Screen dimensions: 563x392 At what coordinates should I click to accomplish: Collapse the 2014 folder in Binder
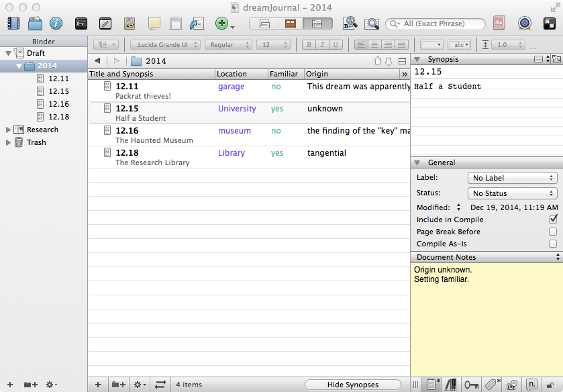pyautogui.click(x=19, y=66)
